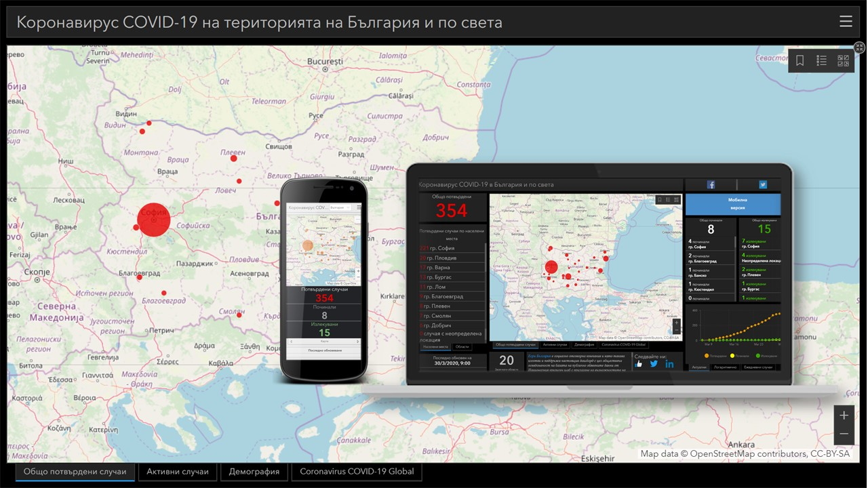Zoom out on the map
This screenshot has height=488, width=868.
pos(844,434)
